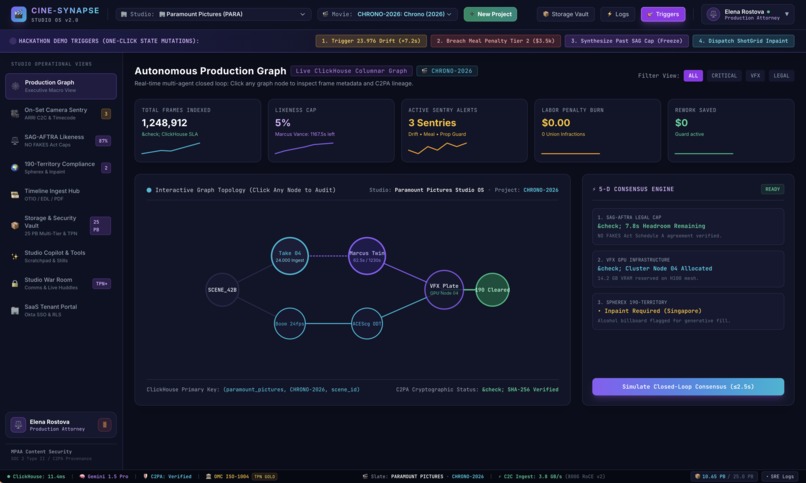This screenshot has height=483, width=806.
Task: Click Simulate Closed-Loop Consensus button
Action: coord(688,387)
